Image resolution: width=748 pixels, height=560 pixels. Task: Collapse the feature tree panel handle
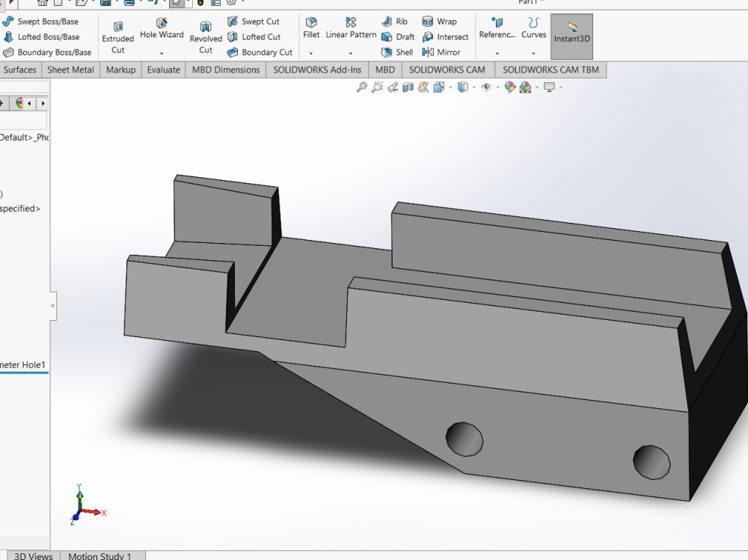point(53,306)
